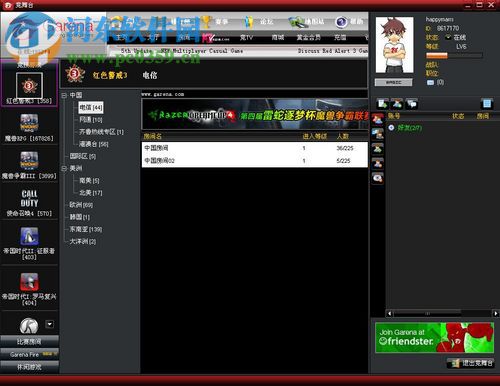The image size is (500, 386).
Task: Open the 中国房间02 room row
Action: click(x=255, y=161)
